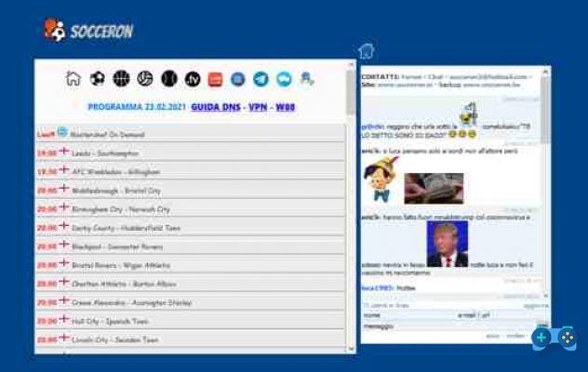
Task: Select the tennis ball sport icon
Action: tap(169, 79)
